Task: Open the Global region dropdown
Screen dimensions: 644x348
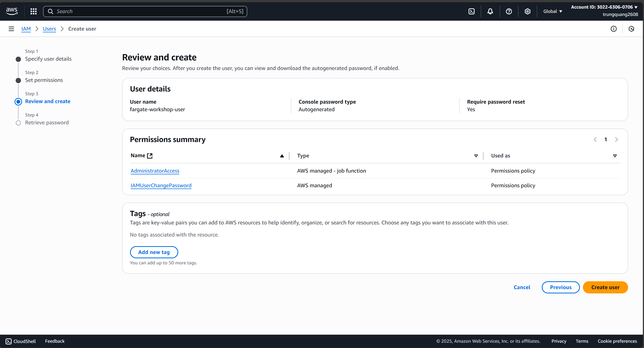Action: click(553, 11)
